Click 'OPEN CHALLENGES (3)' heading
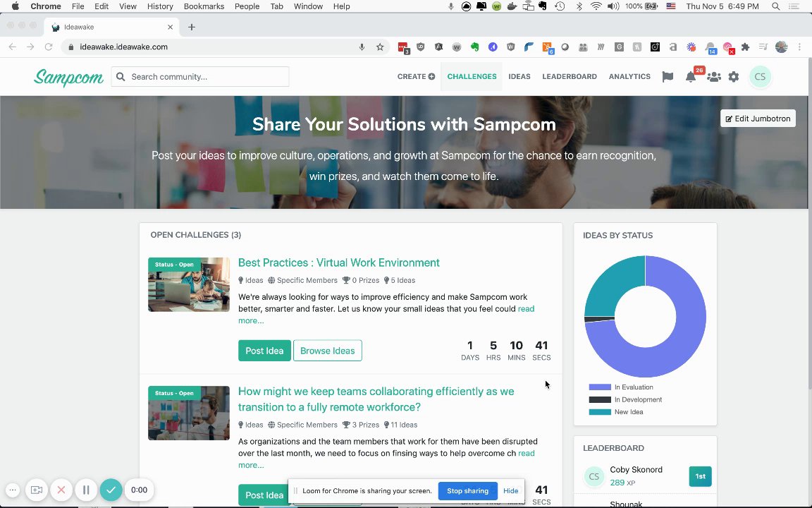 pos(196,236)
